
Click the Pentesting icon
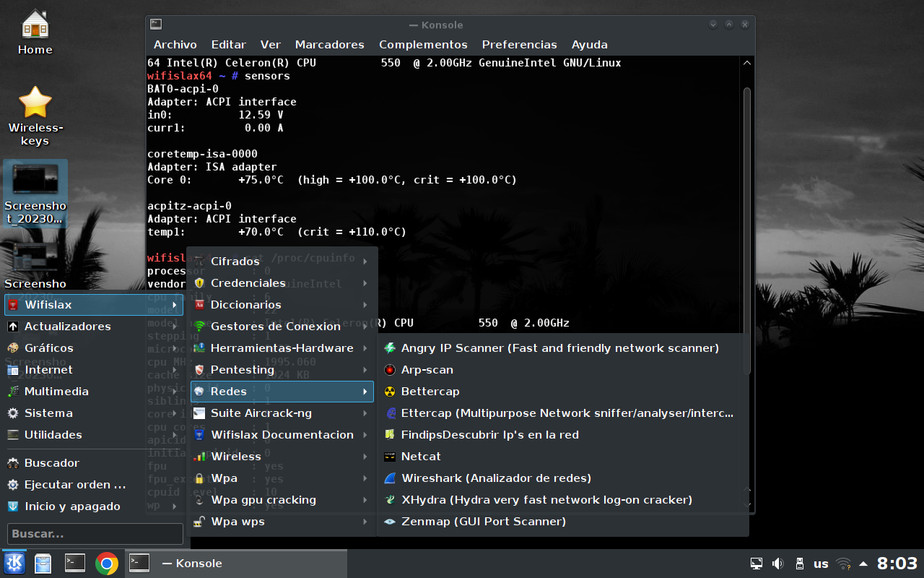(x=200, y=370)
